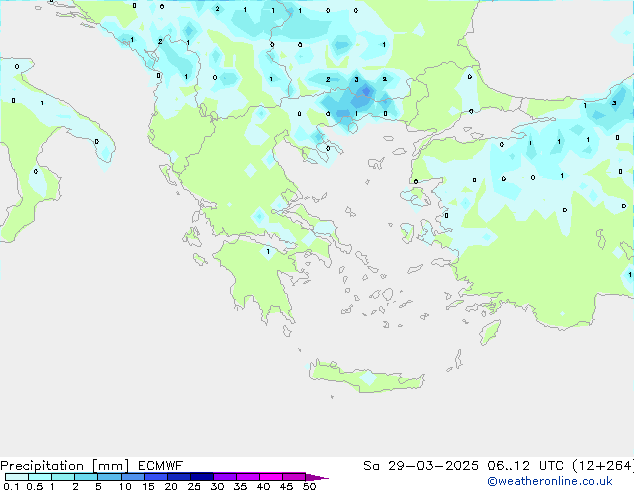Image resolution: width=634 pixels, height=490 pixels.
Task: Pick the 25–30 mm navy legend swatch
Action: point(202,477)
